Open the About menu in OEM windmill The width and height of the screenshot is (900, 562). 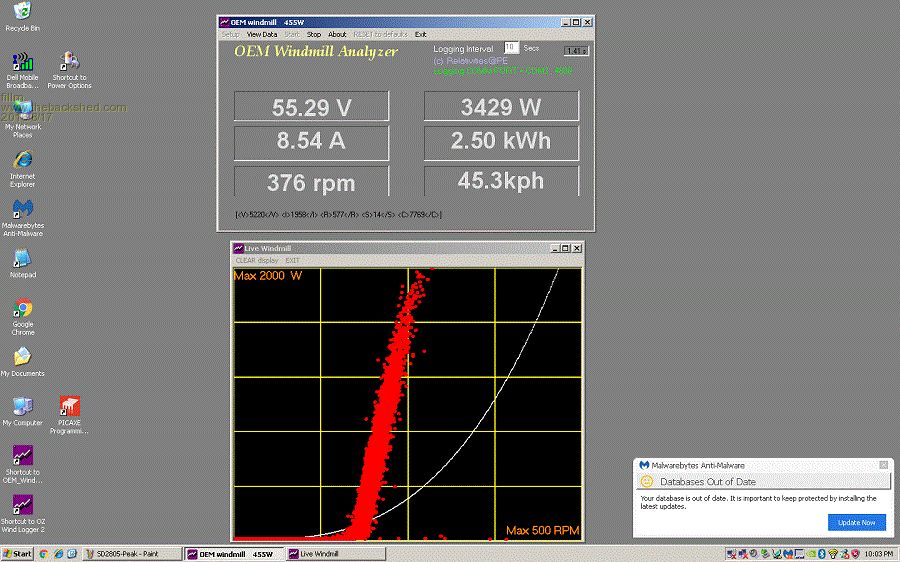(x=337, y=34)
